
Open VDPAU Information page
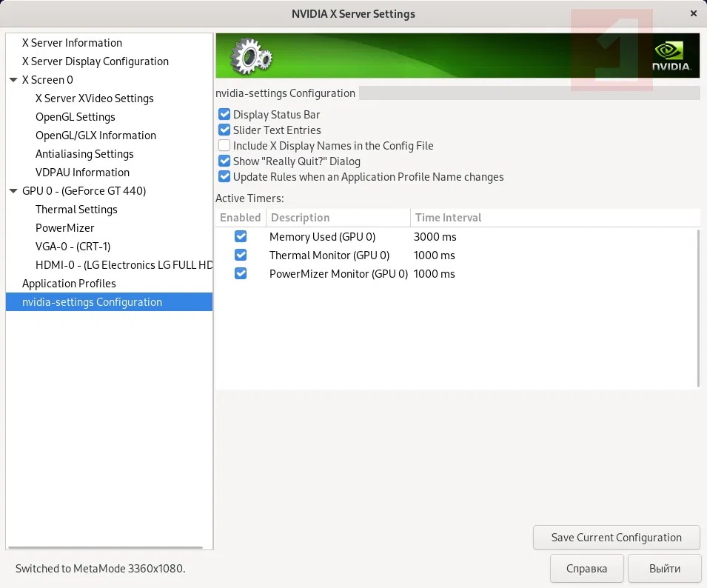coord(82,173)
